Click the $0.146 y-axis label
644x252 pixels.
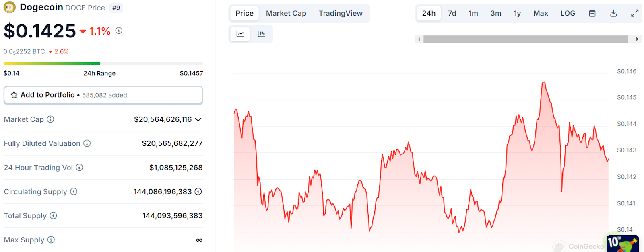click(627, 71)
